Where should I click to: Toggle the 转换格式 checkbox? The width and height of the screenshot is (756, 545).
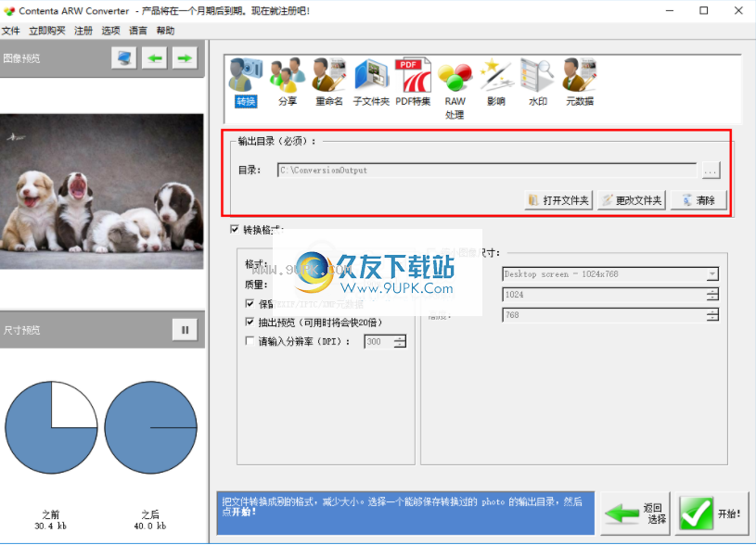click(235, 229)
